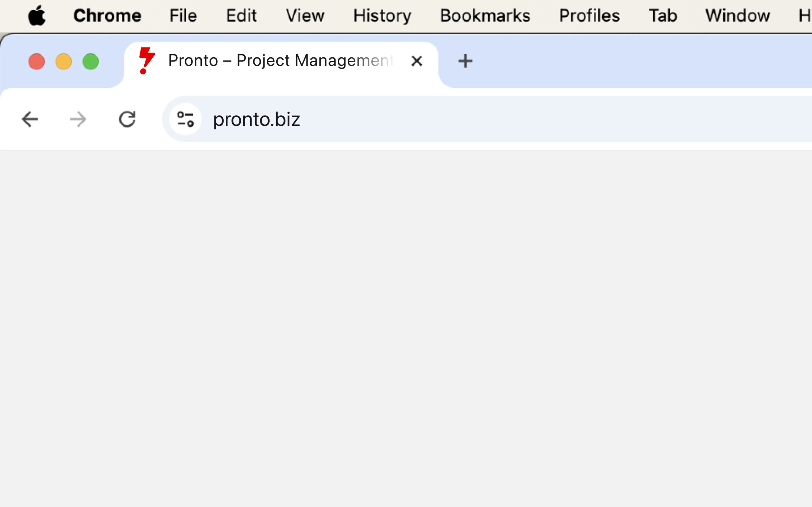Click the forward navigation arrow
Screen dimensions: 812x507
coord(78,119)
